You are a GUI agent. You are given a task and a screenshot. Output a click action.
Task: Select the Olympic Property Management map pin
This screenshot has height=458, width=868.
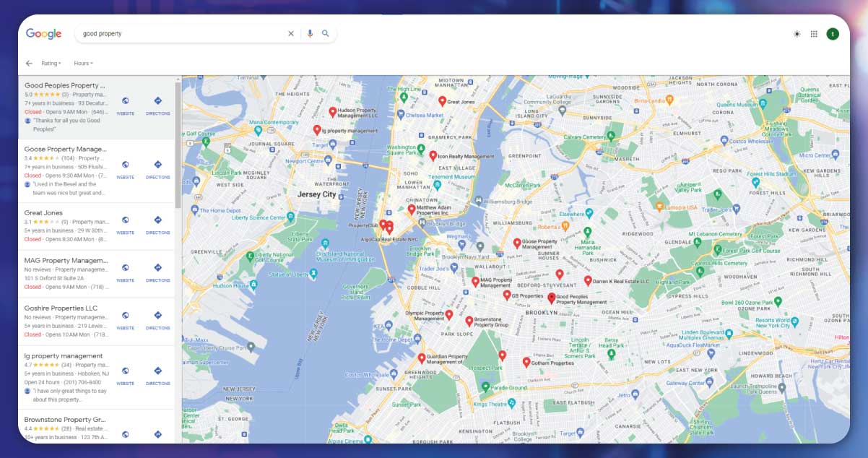[x=448, y=315]
